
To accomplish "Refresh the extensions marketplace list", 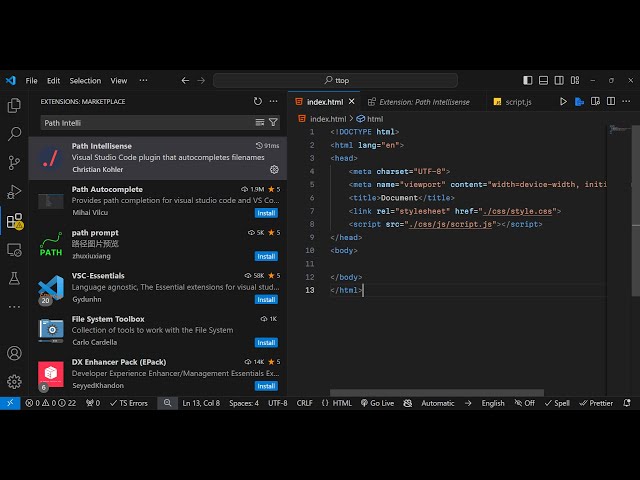I will [258, 101].
